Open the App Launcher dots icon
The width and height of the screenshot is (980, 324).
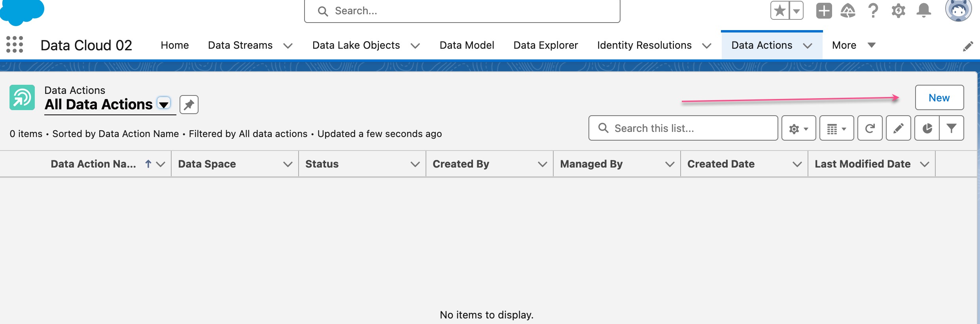15,44
